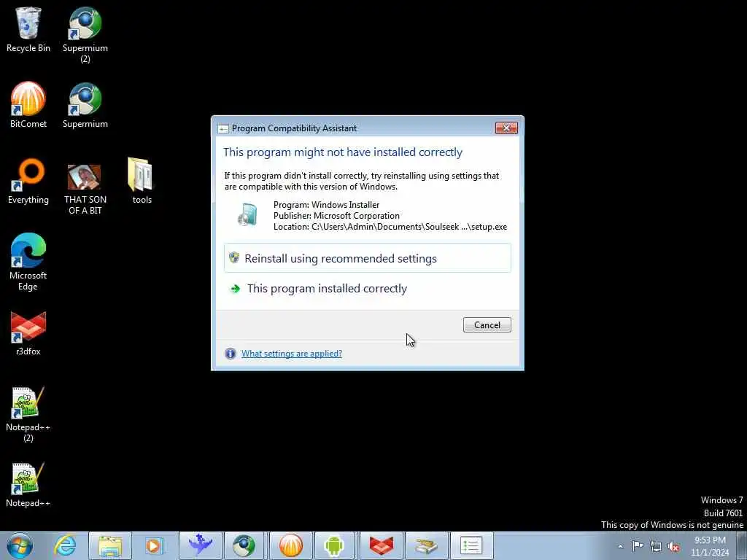
Task: Choose Reinstall using recommended settings
Action: (368, 258)
